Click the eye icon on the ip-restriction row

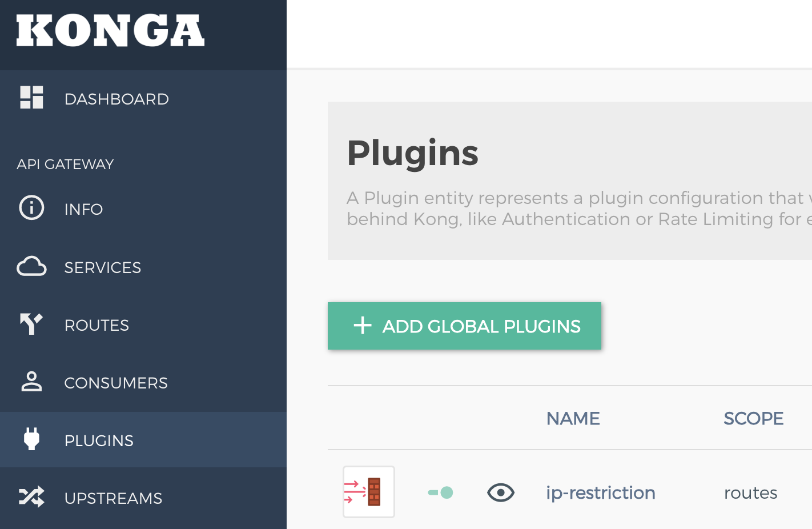pyautogui.click(x=501, y=492)
